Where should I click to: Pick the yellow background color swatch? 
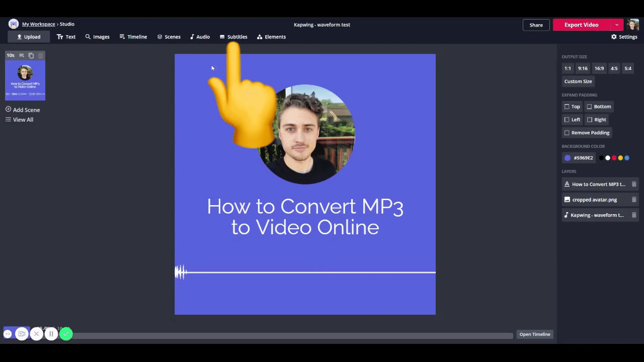(x=620, y=158)
